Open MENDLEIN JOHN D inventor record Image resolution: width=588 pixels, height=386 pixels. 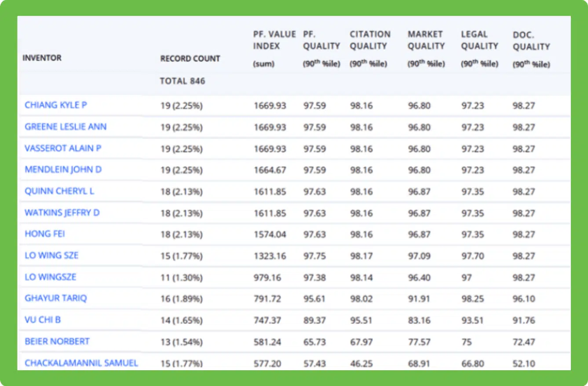63,170
